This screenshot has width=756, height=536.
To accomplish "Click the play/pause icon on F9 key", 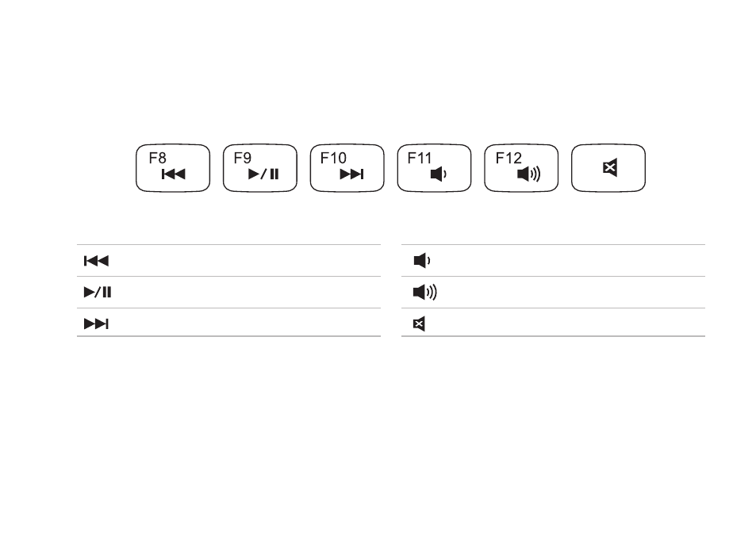I will 263,174.
